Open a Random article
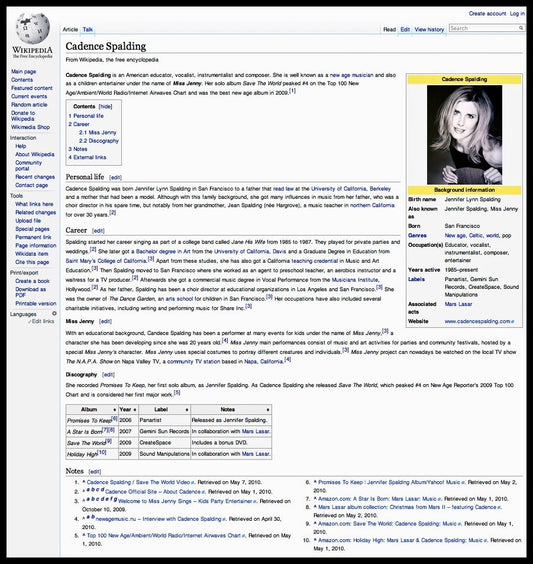Viewport: 533px width, 564px height. coord(29,105)
